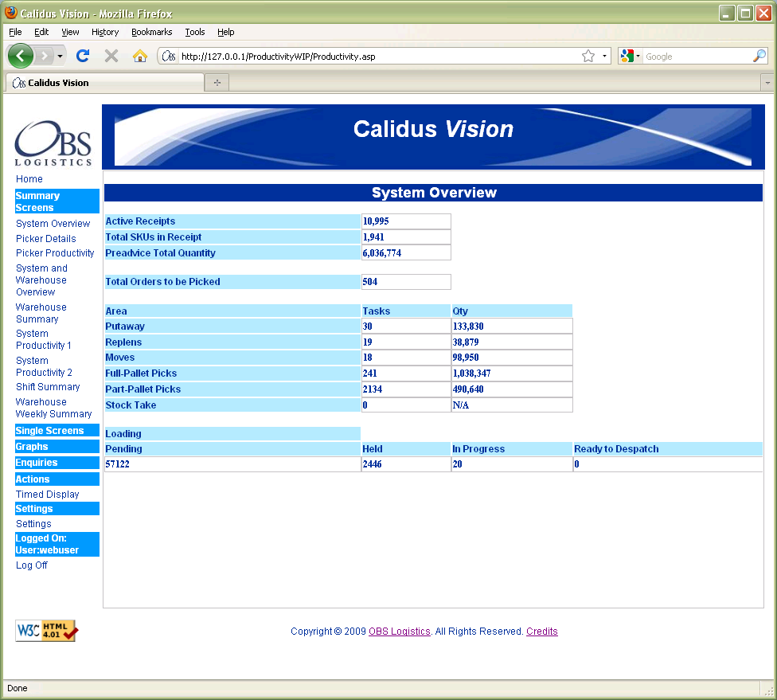
Task: Click the Part-Pallet Picks Tasks value 2134
Action: pos(406,389)
